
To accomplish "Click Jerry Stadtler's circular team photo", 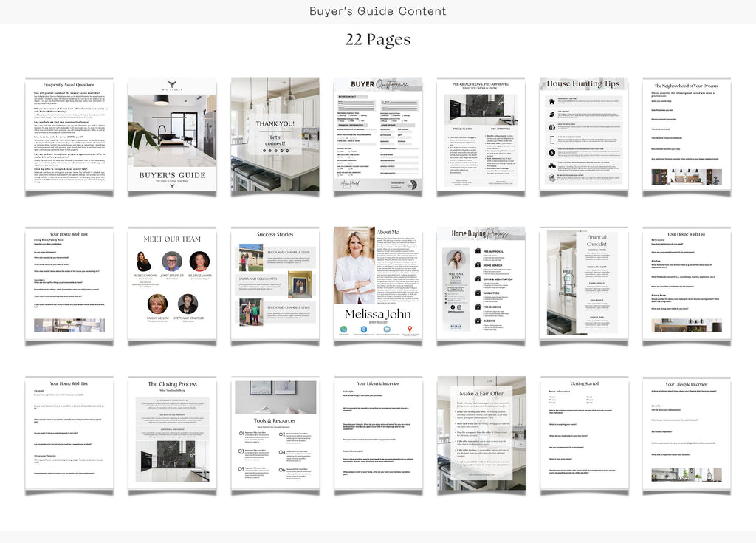I will (172, 261).
